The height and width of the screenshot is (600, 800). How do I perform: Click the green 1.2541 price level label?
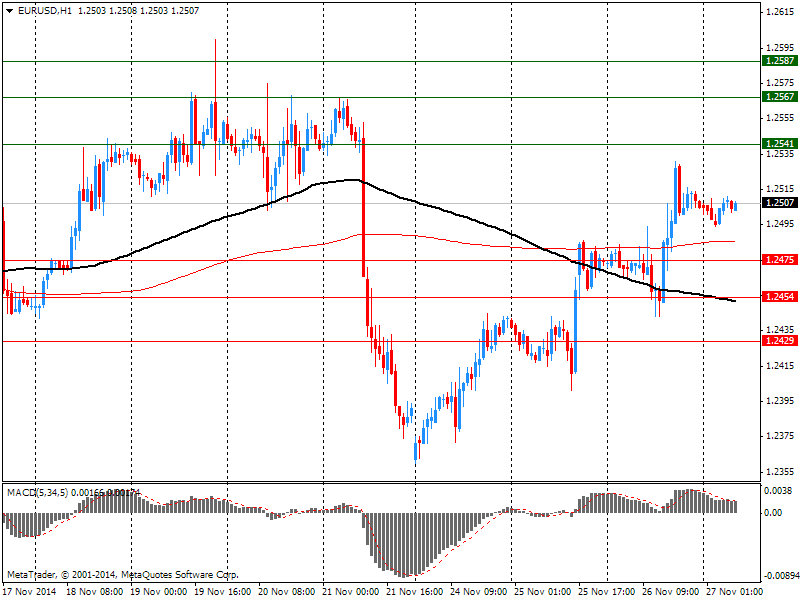[x=779, y=144]
